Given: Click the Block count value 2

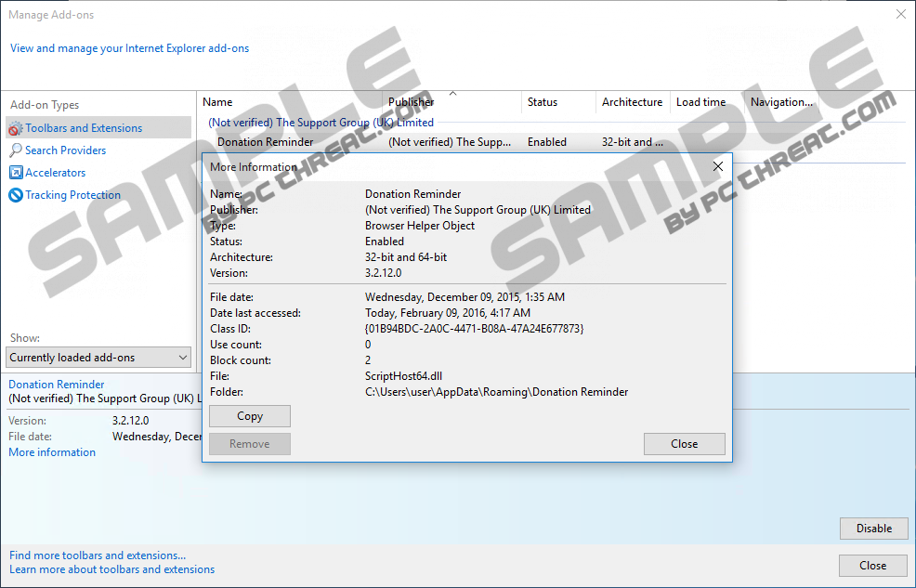Looking at the screenshot, I should (x=368, y=360).
